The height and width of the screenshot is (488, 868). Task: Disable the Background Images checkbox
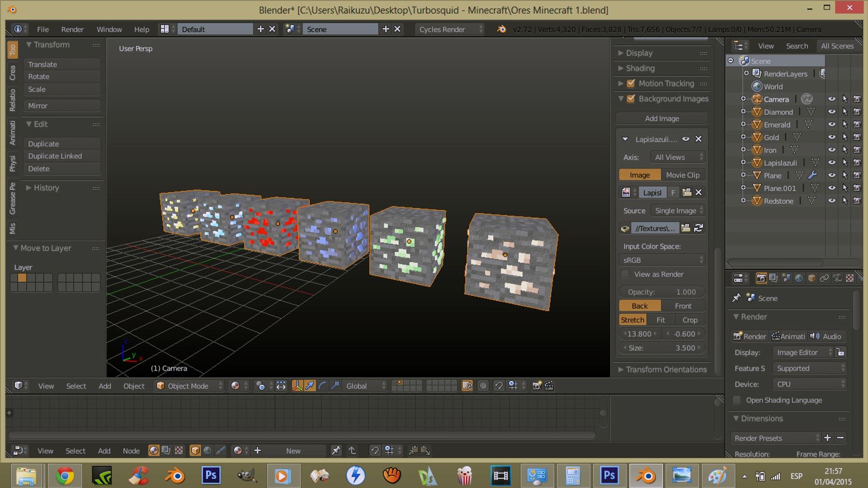pyautogui.click(x=631, y=99)
